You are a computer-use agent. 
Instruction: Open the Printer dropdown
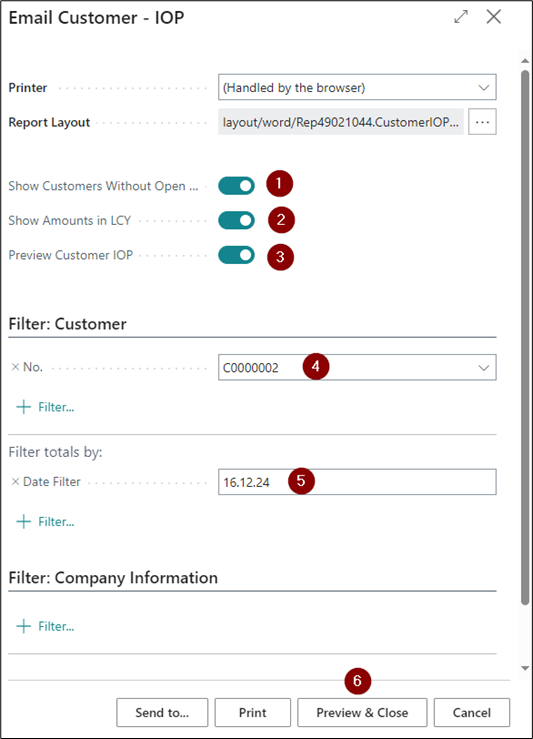pos(357,87)
